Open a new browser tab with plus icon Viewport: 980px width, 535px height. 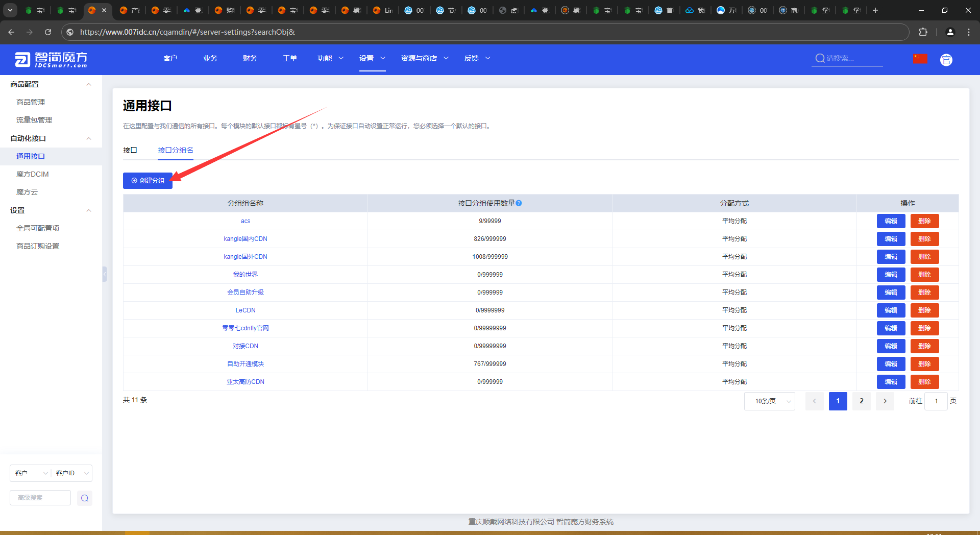[x=875, y=10]
